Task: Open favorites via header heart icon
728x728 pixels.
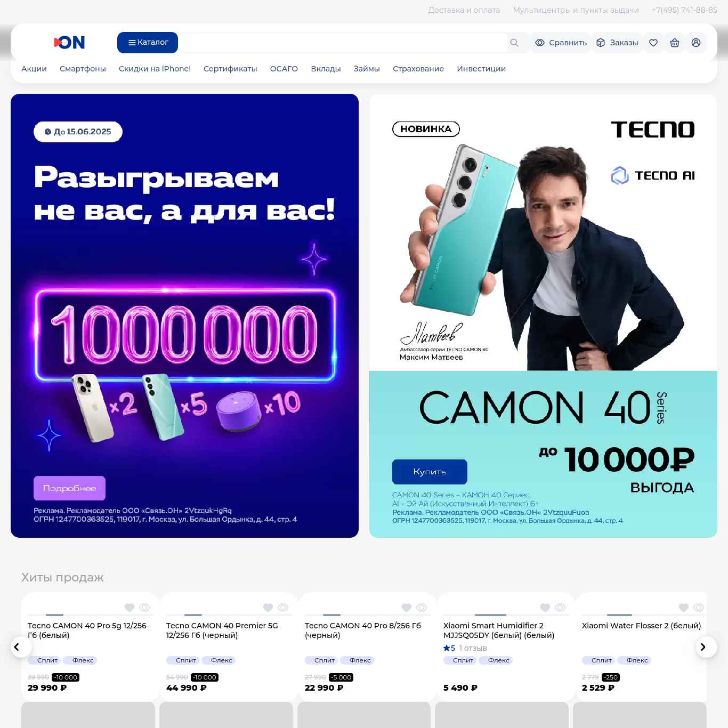Action: (x=653, y=43)
